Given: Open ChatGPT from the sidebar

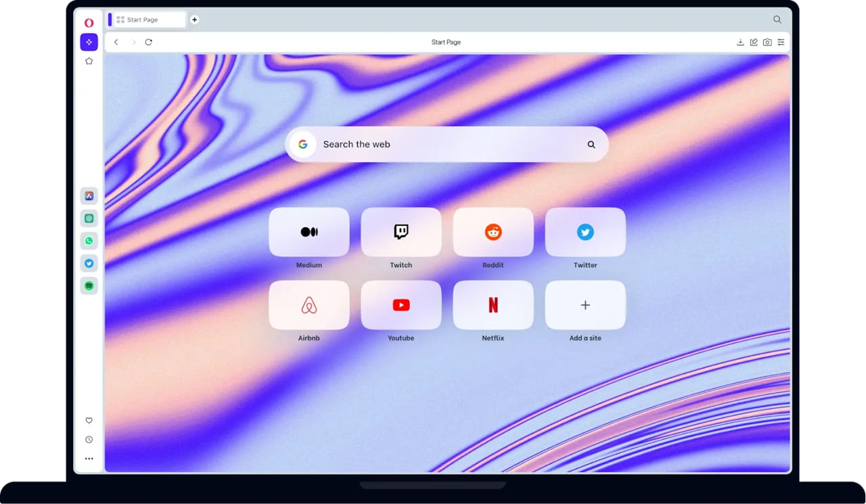Looking at the screenshot, I should (x=89, y=219).
